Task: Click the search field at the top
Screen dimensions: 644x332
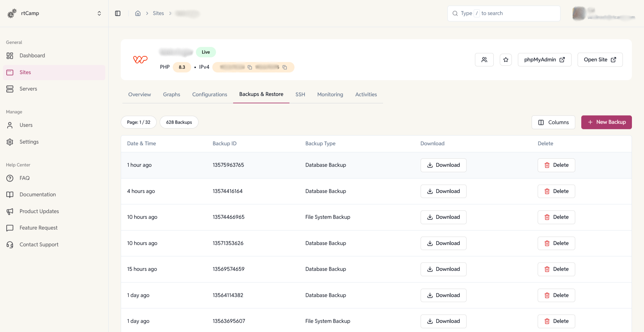Action: tap(503, 13)
